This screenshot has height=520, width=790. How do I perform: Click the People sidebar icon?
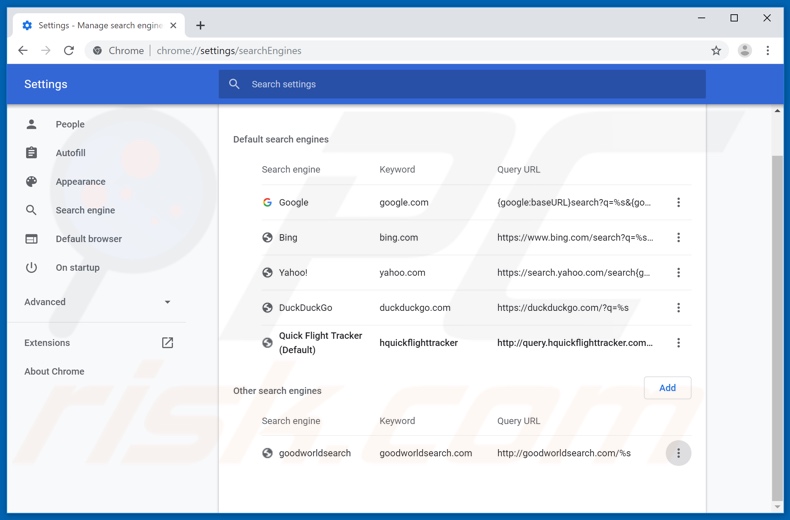(31, 124)
